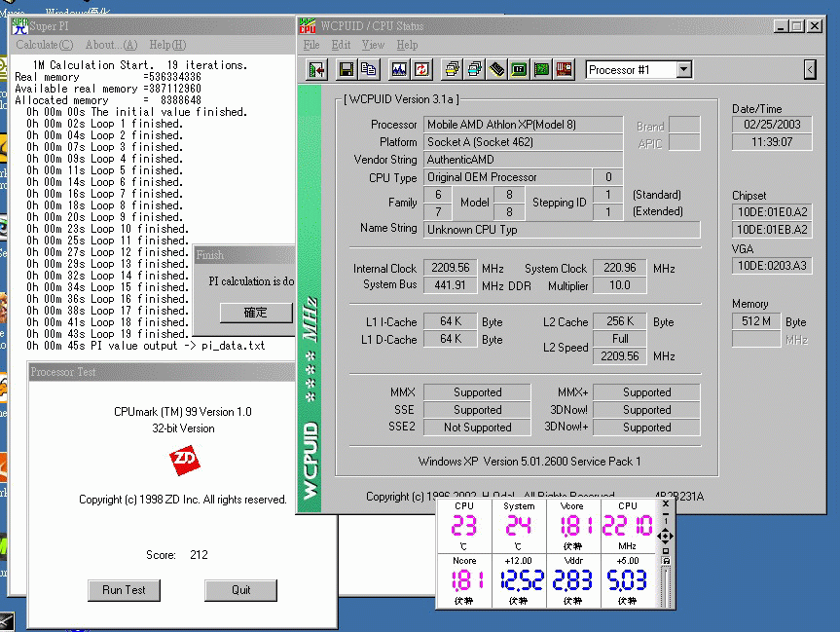This screenshot has width=840, height=632.
Task: Click the Memory 512 M value
Action: (756, 321)
